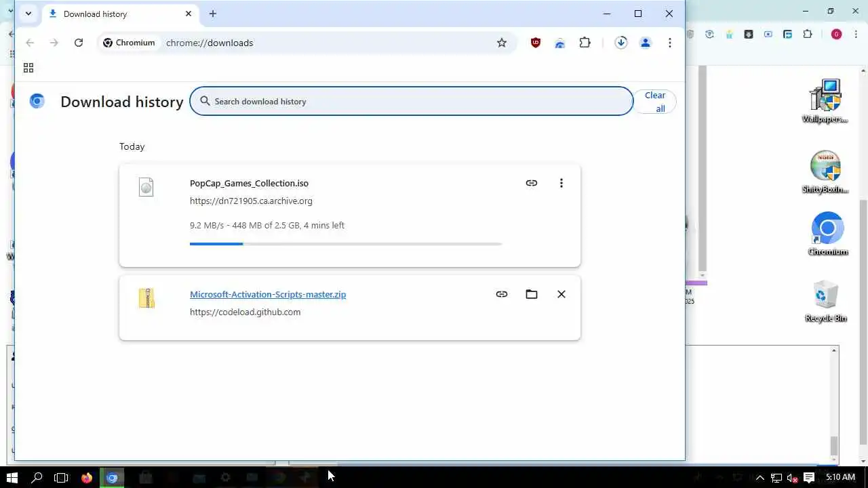Open the G profile avatar in background window

(836, 34)
